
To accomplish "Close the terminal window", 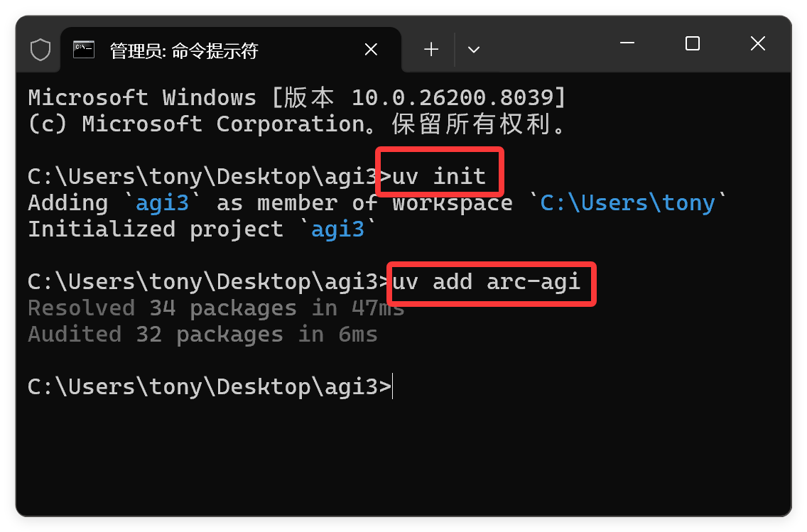I will tap(757, 44).
